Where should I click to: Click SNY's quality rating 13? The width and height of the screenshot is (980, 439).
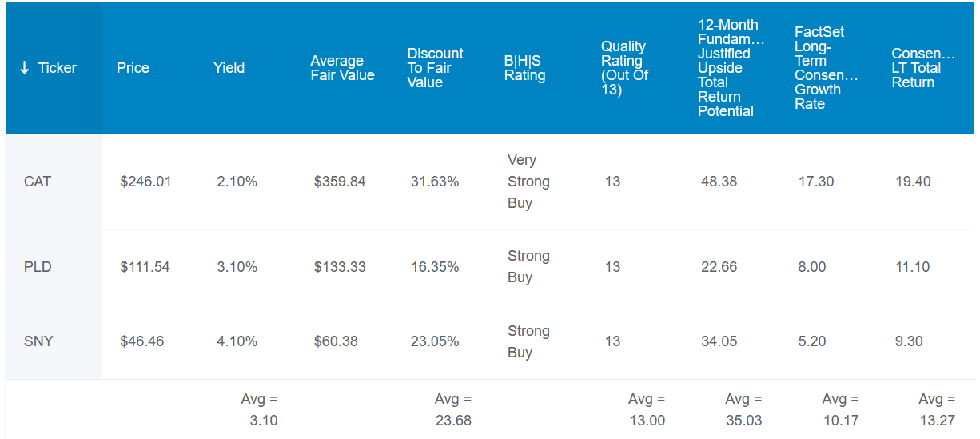pos(612,341)
